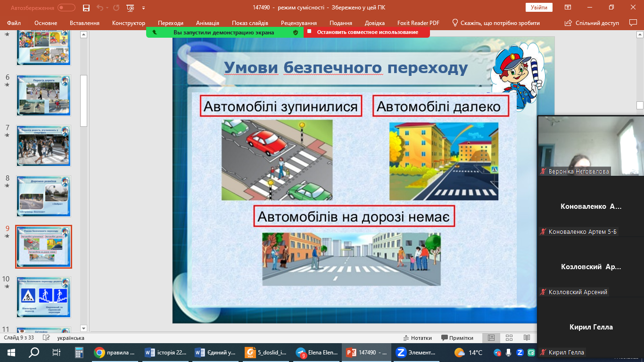Screen dimensions: 644x362
Task: Open the Undo history dropdown arrow
Action: point(107,8)
